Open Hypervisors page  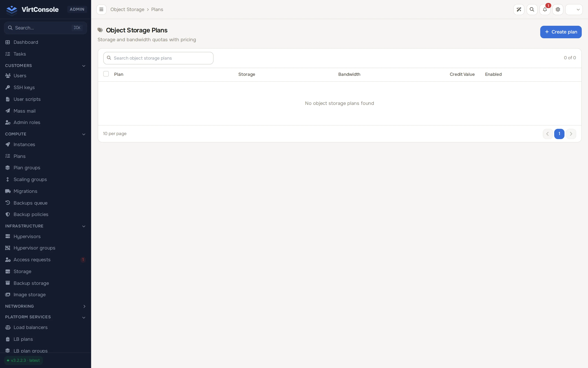(x=45, y=236)
